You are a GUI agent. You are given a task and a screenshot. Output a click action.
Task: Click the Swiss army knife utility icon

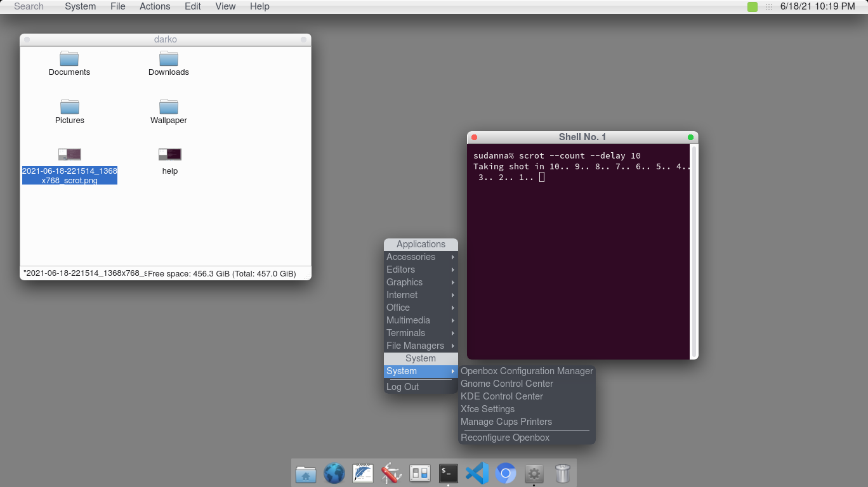click(x=391, y=473)
